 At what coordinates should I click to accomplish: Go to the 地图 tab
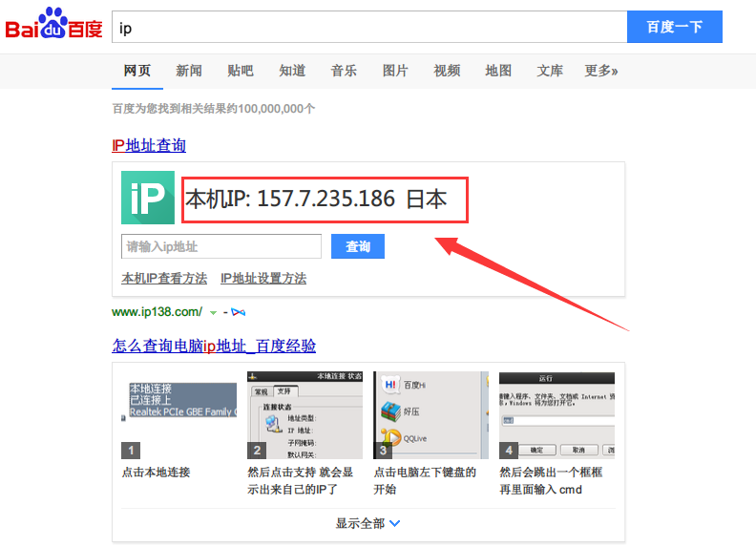tap(498, 71)
